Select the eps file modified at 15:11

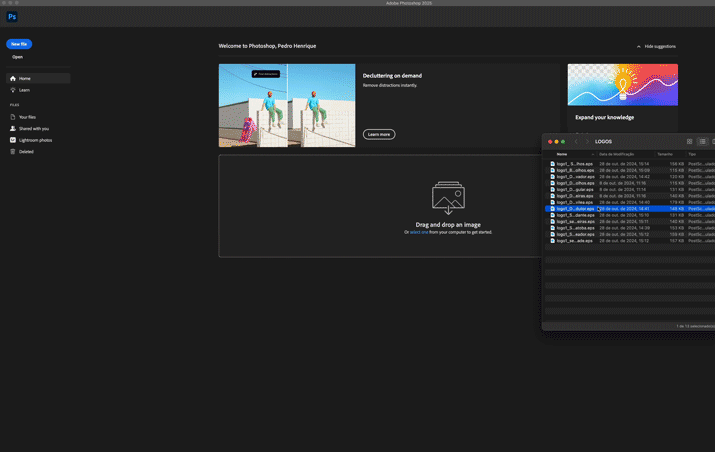pyautogui.click(x=630, y=221)
